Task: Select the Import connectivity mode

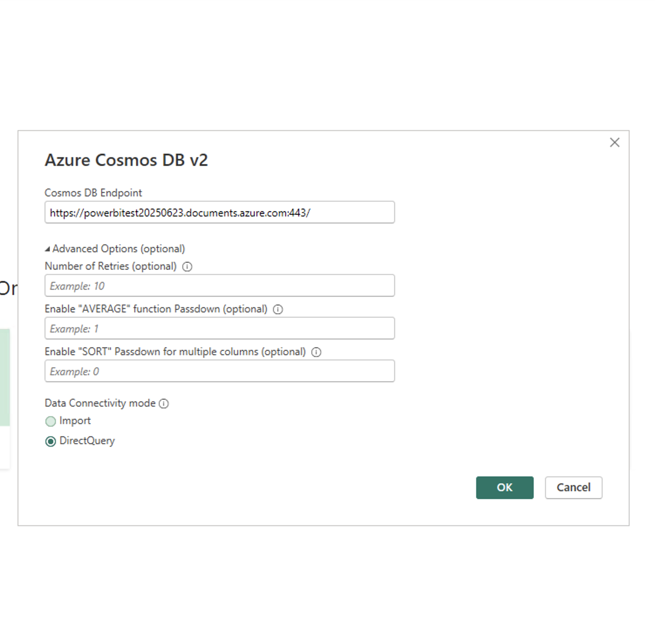Action: (x=51, y=421)
